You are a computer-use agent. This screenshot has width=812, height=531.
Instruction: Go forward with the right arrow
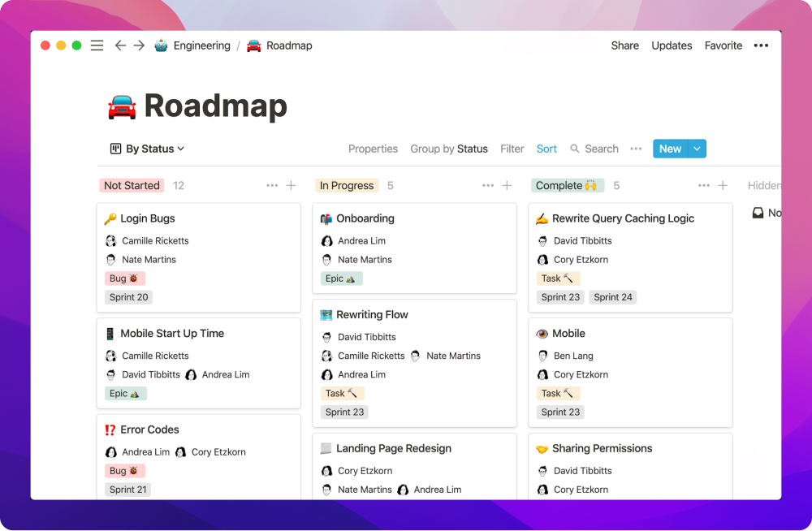coord(140,45)
